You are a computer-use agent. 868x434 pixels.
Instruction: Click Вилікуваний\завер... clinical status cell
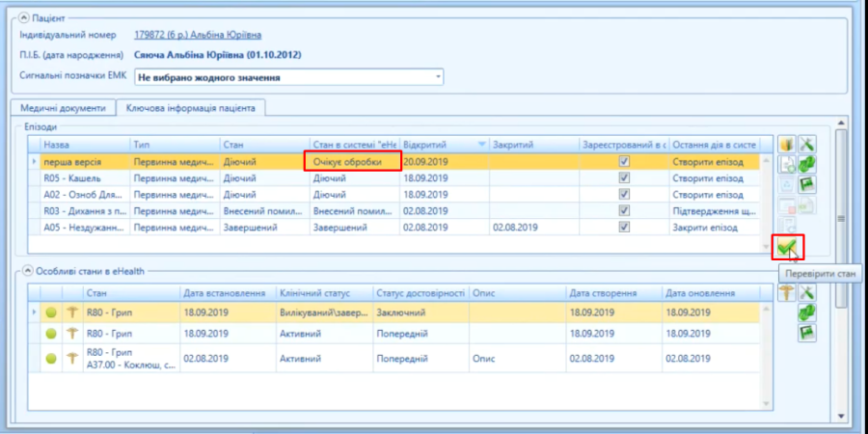(324, 312)
